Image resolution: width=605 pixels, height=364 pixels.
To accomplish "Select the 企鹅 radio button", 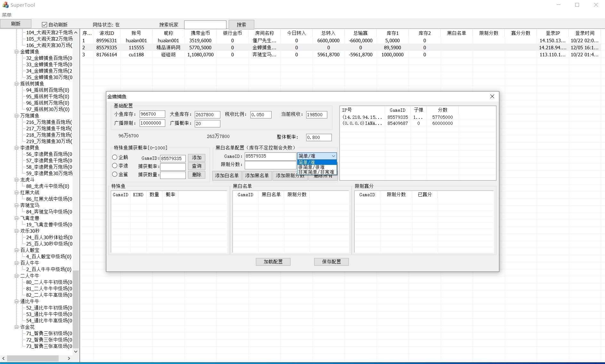I will click(115, 157).
